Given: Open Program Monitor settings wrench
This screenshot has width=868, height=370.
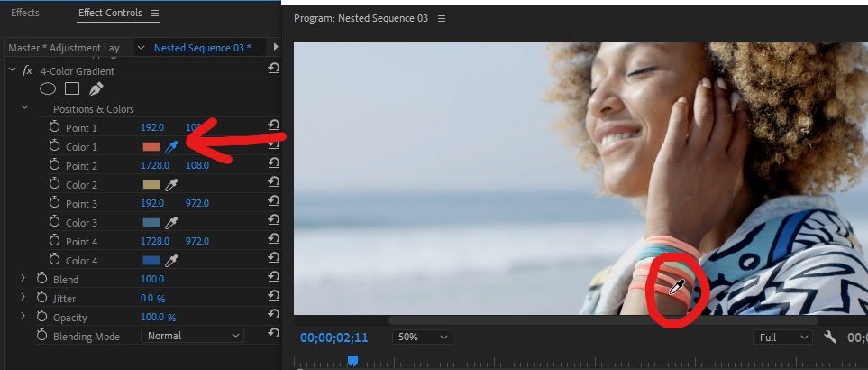Looking at the screenshot, I should pyautogui.click(x=830, y=337).
